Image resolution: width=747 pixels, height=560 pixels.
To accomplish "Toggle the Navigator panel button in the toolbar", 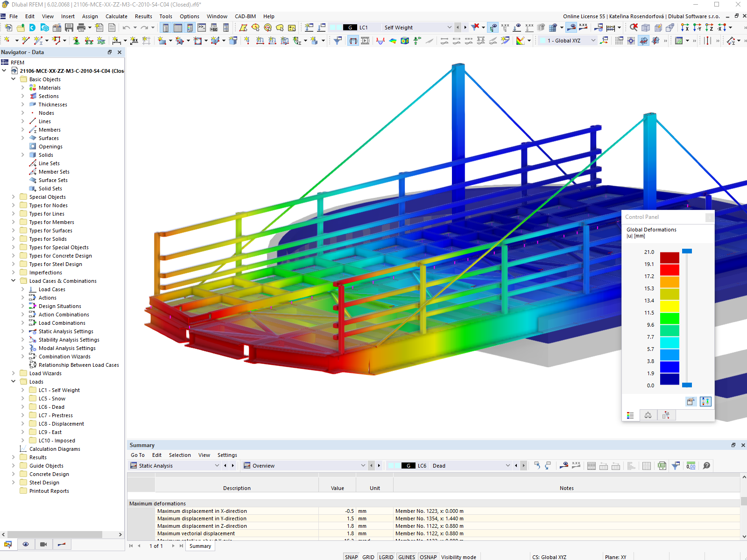I will pos(165,28).
